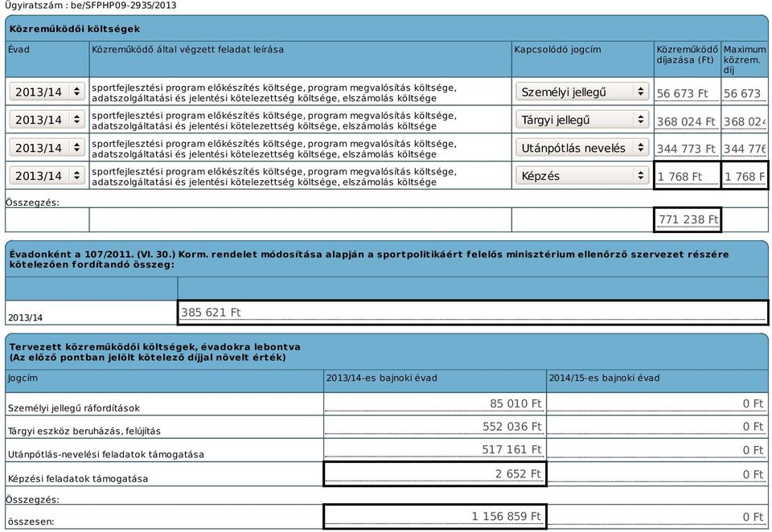Viewport: 772px width, 532px height.
Task: Click the 368 024 Ft közreműködő díjazása field
Action: point(687,121)
